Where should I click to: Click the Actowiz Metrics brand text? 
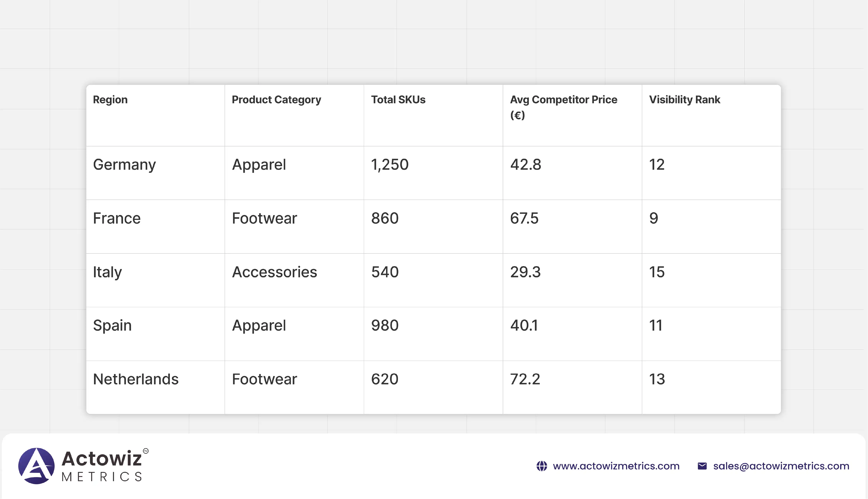[102, 466]
